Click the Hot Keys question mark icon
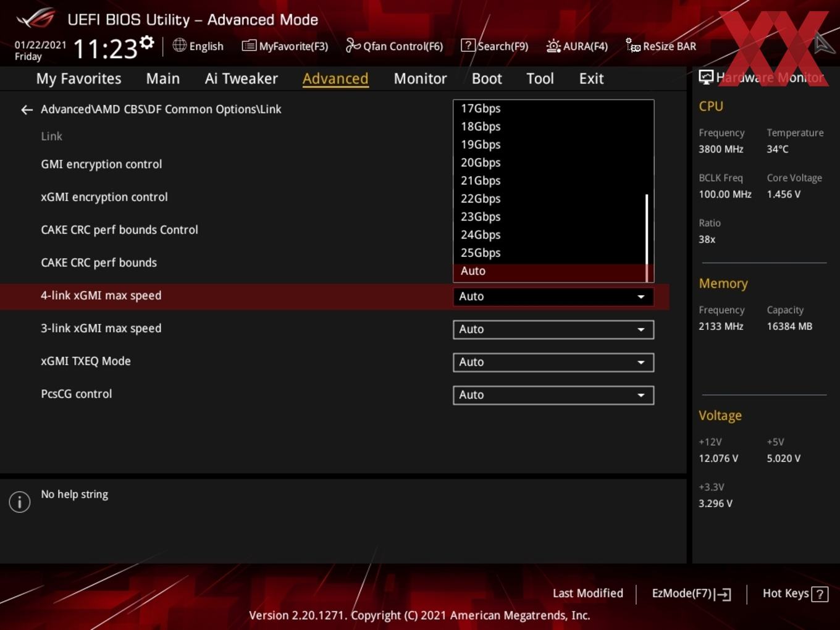840x630 pixels. [x=820, y=594]
